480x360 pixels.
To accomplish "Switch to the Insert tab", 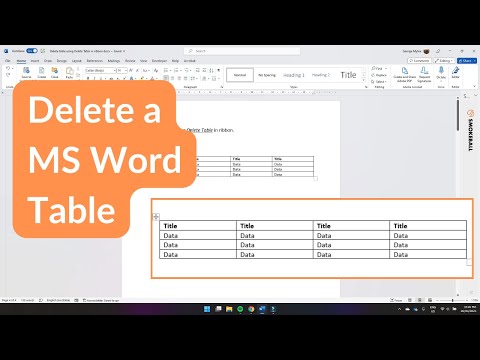I will [35, 61].
